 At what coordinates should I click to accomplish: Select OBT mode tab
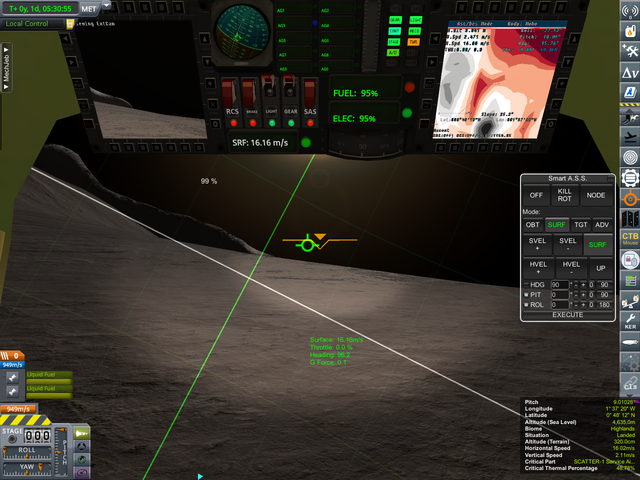click(533, 225)
